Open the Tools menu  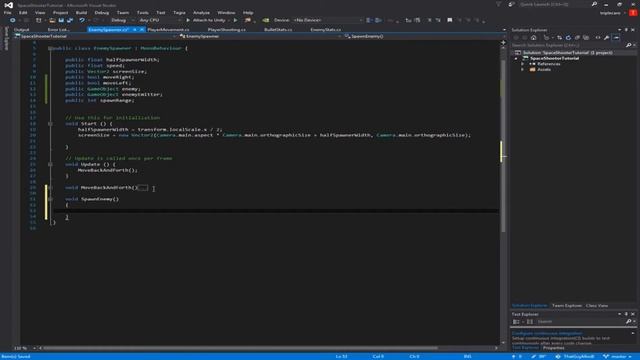142,13
